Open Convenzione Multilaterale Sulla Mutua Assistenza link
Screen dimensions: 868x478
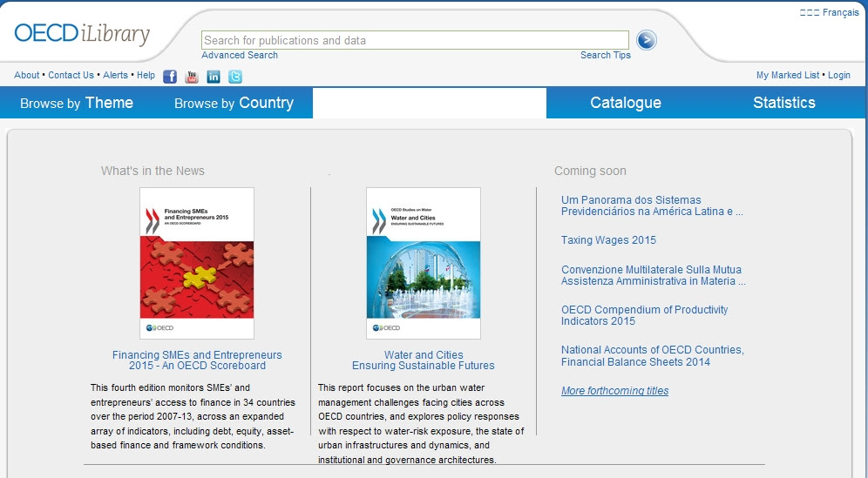point(654,275)
